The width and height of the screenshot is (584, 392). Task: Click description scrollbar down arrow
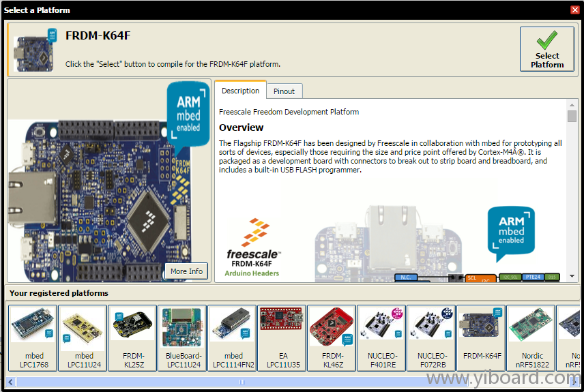pos(572,276)
